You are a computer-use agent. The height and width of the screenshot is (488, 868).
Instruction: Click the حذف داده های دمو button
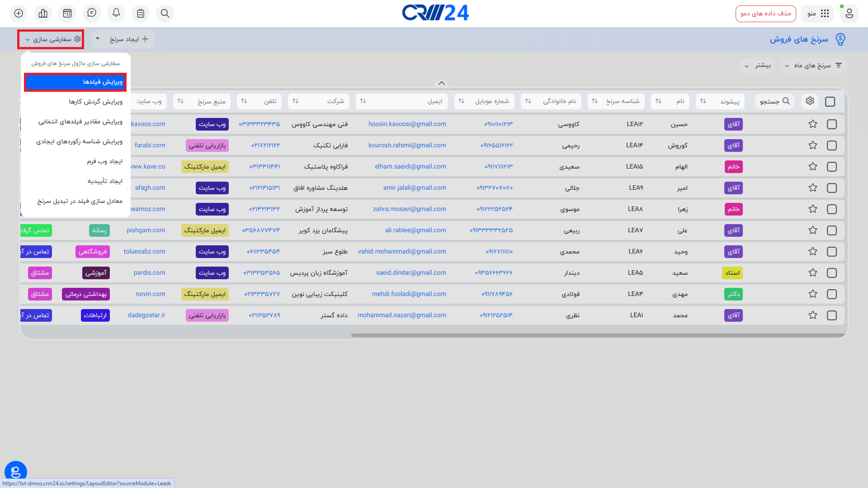765,14
